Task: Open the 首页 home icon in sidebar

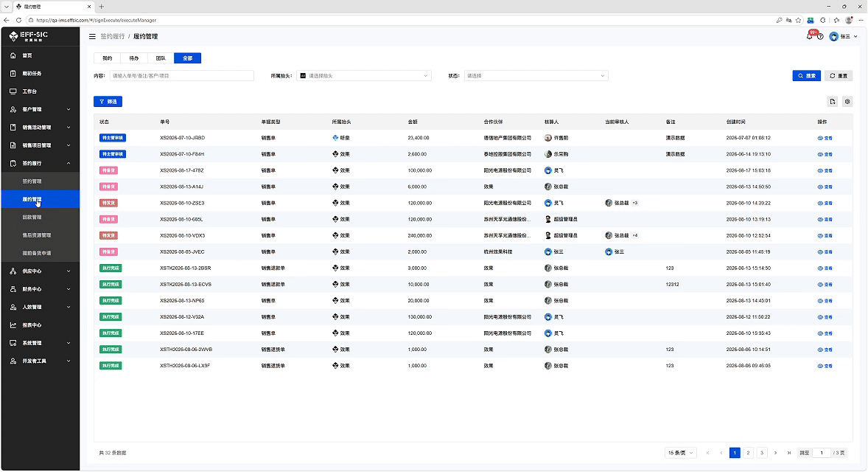Action: tap(13, 55)
